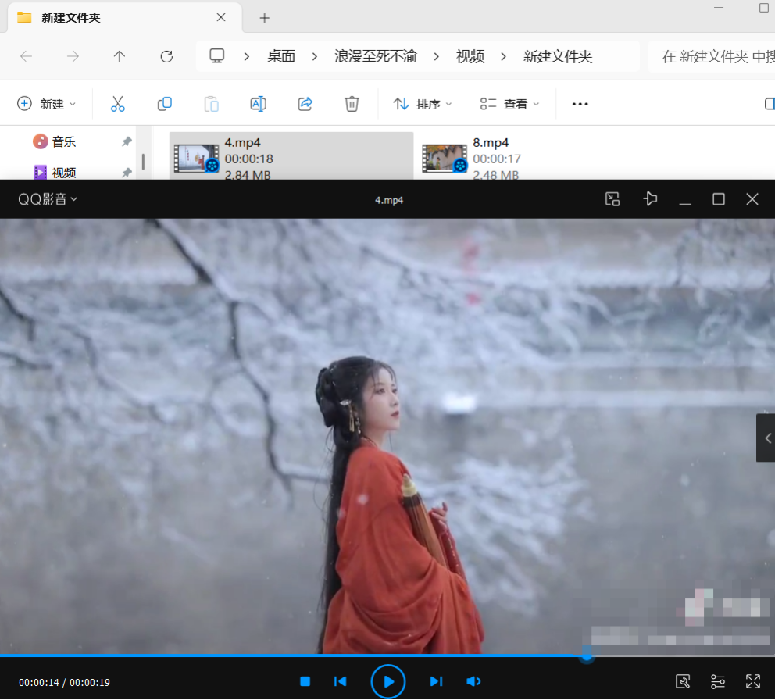775x700 pixels.
Task: Add a new Explorer tab
Action: click(x=264, y=18)
